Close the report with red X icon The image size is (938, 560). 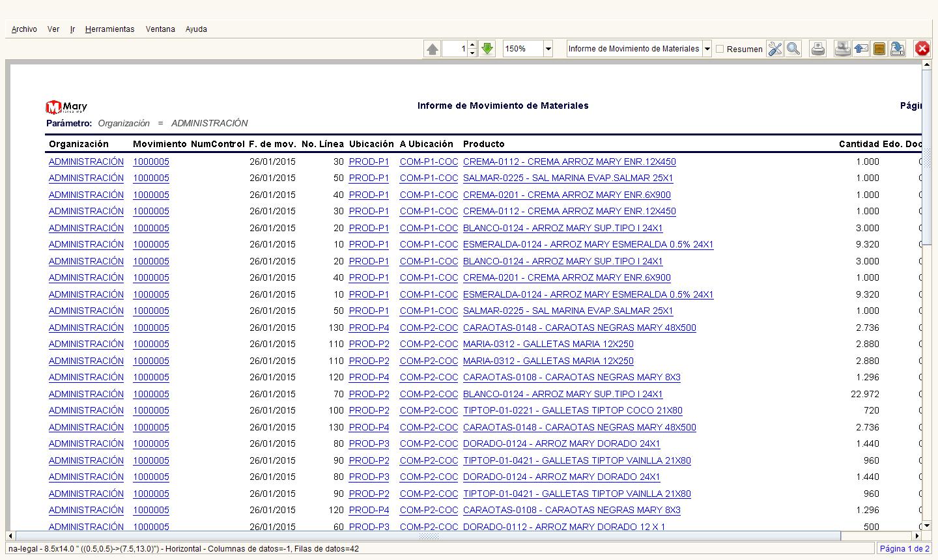(922, 49)
